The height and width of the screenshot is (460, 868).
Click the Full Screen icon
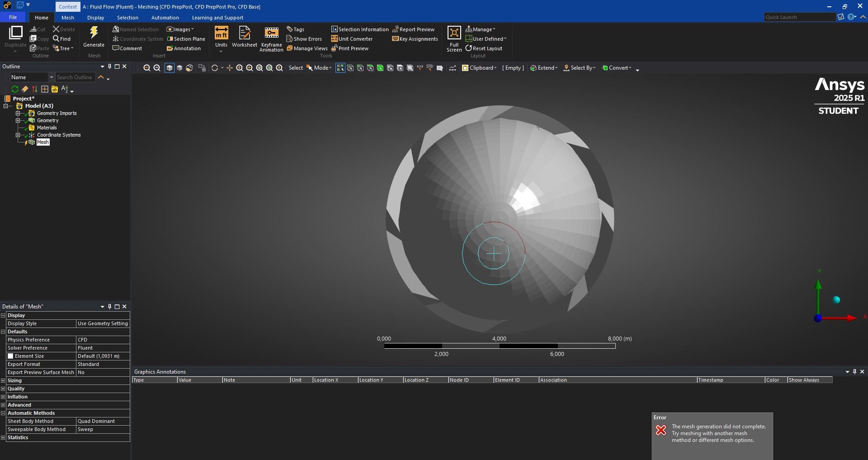pos(454,33)
